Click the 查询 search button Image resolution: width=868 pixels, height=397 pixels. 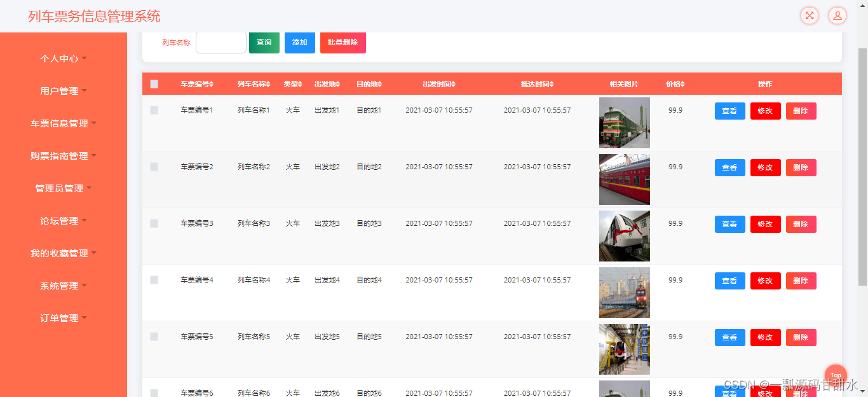[x=264, y=43]
